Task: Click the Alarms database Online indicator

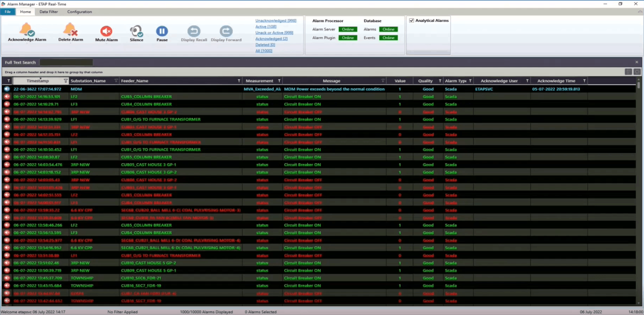Action: 388,29
